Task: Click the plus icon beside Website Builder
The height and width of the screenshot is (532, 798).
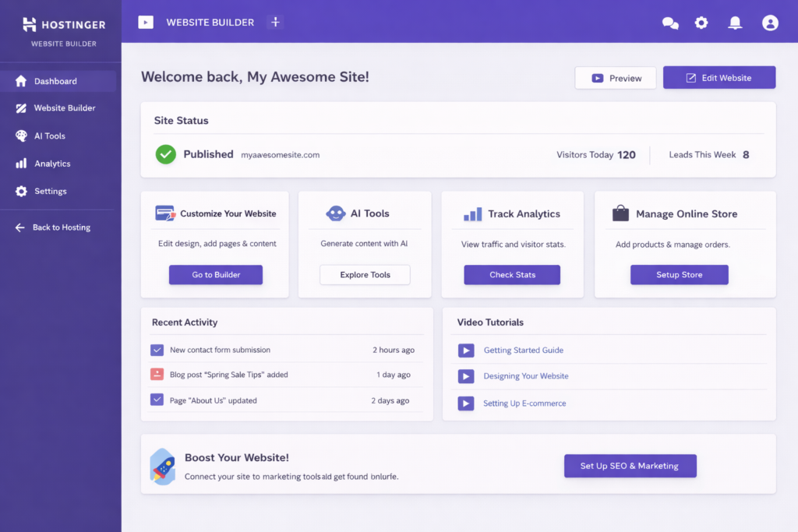Action: point(274,23)
